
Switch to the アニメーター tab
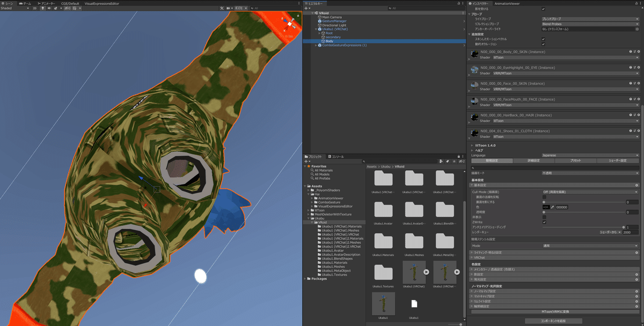(x=47, y=3)
